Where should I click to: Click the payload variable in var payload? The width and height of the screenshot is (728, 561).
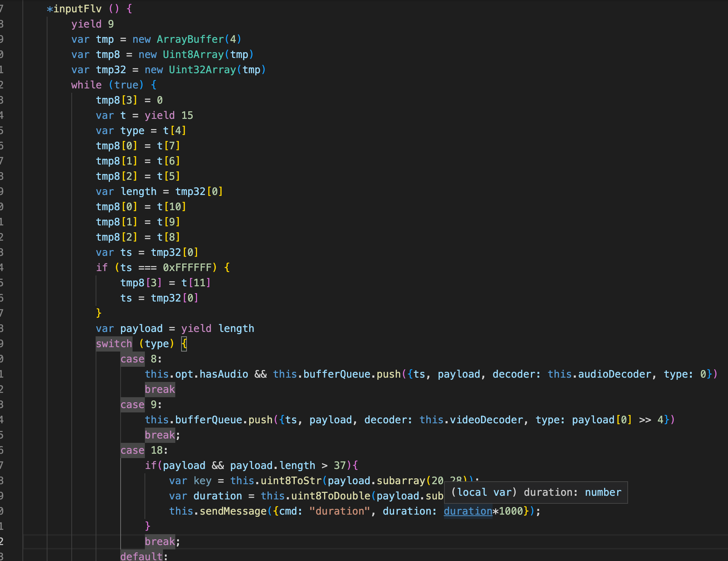[x=141, y=328]
